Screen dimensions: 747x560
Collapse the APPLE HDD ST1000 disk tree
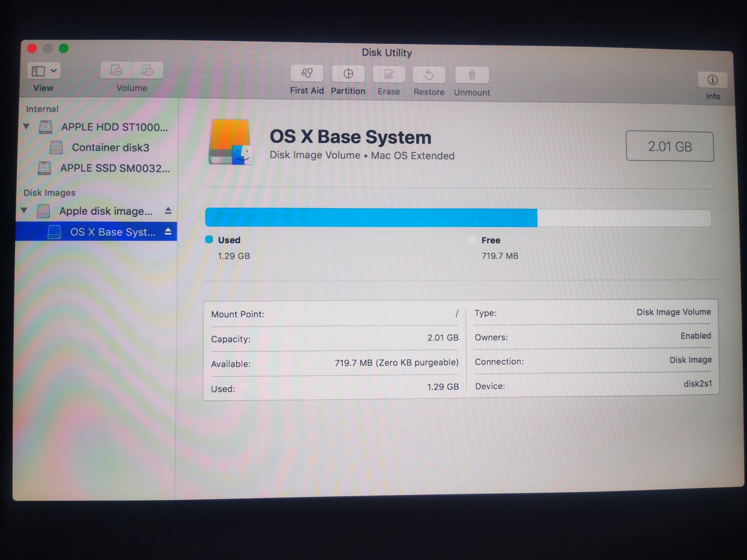(x=27, y=126)
